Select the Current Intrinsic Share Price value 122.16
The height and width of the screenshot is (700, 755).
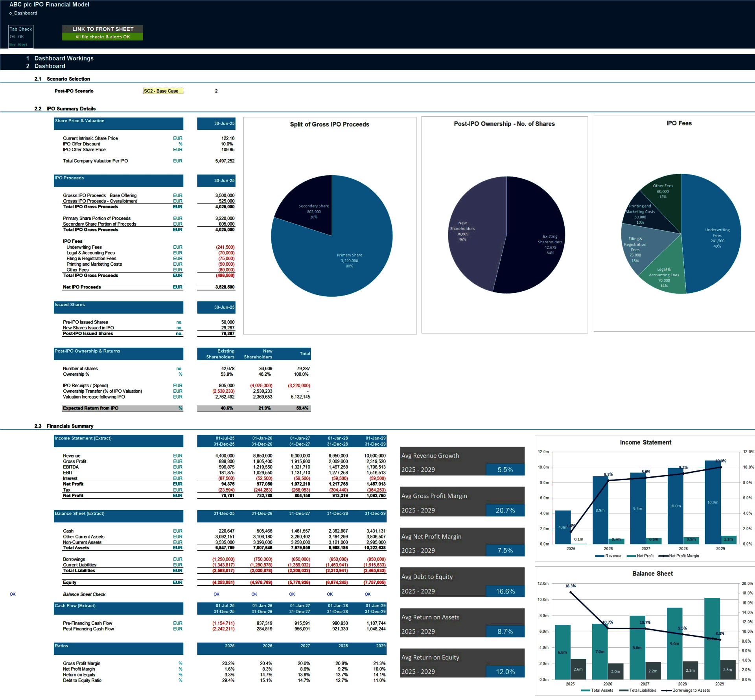tap(228, 138)
